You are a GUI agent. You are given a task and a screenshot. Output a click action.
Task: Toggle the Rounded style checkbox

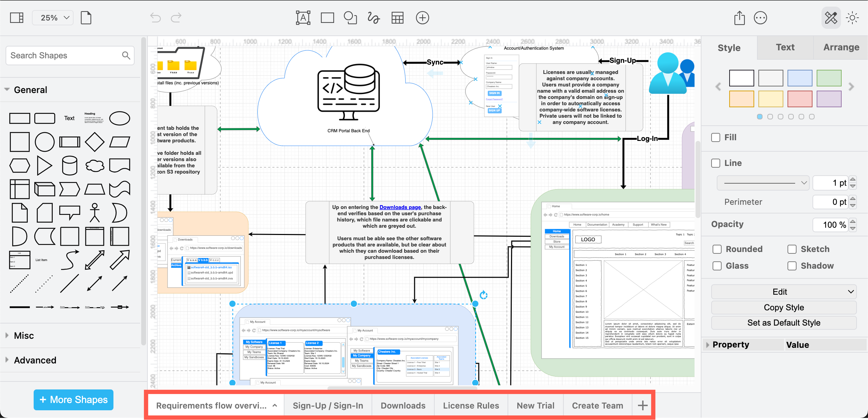717,249
